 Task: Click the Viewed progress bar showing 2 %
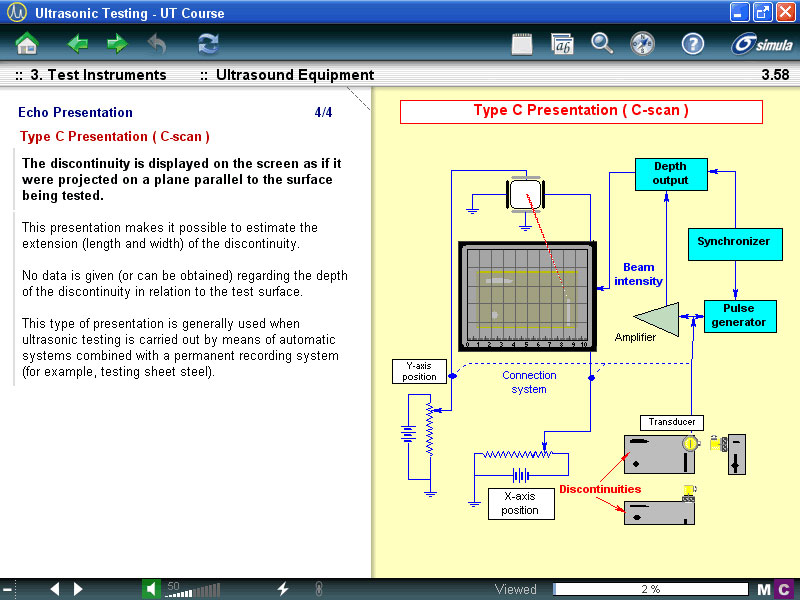[651, 589]
